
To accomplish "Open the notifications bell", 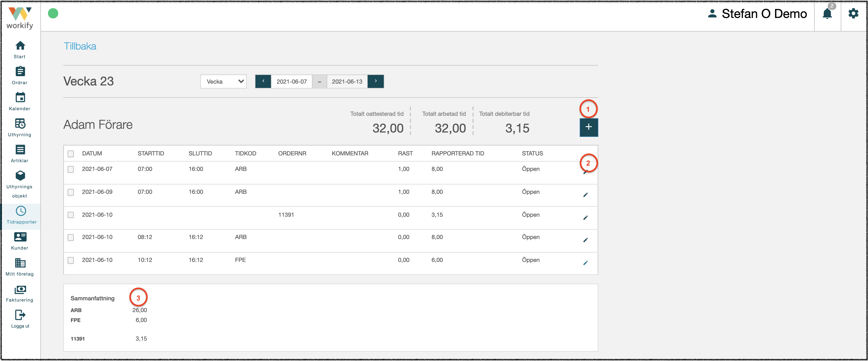I will coord(827,14).
